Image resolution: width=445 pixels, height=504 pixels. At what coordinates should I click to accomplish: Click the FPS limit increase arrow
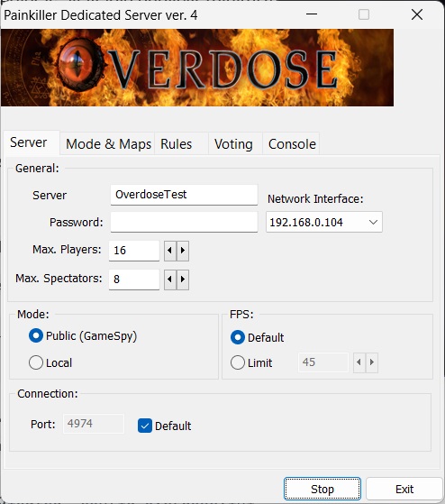372,362
